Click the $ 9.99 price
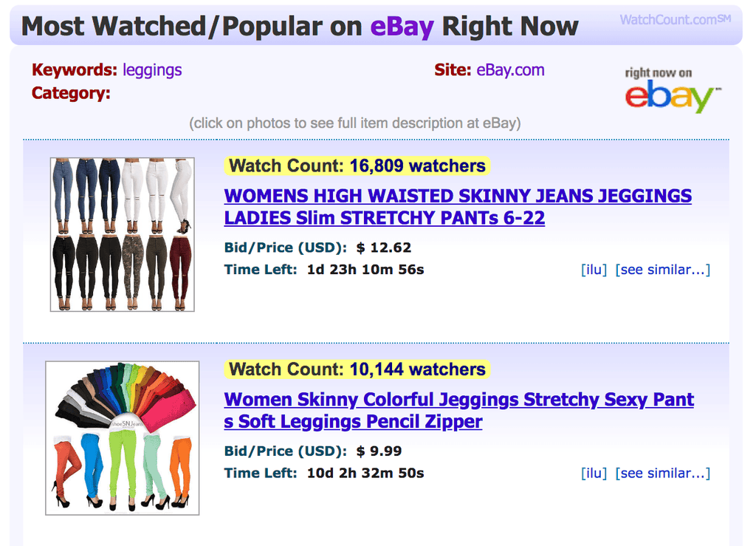 [379, 451]
